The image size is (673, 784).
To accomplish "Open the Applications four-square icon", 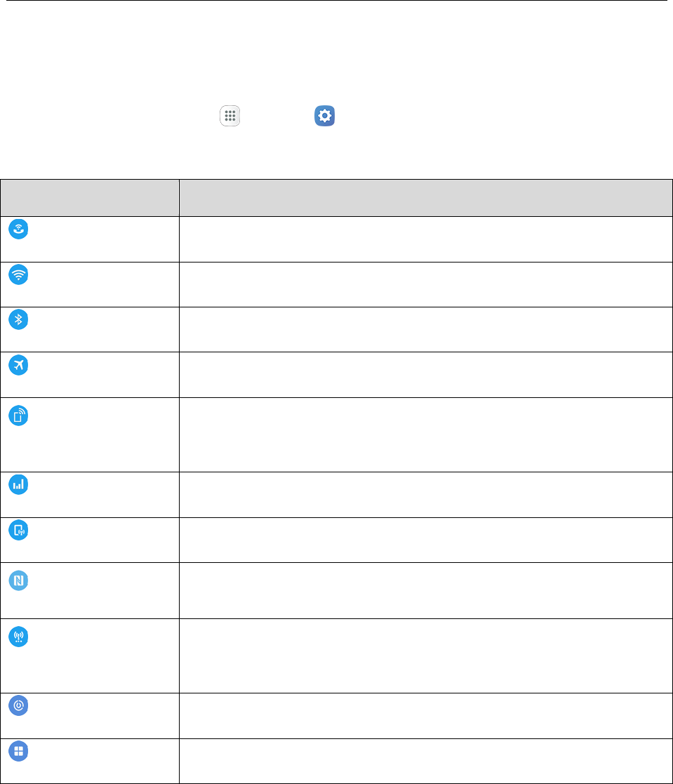I will 19,751.
